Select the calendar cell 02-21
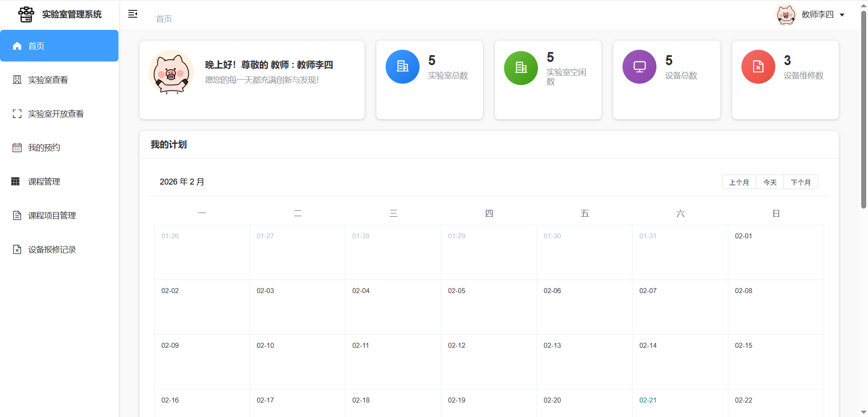Screen dimensions: 868x417 coord(680,403)
